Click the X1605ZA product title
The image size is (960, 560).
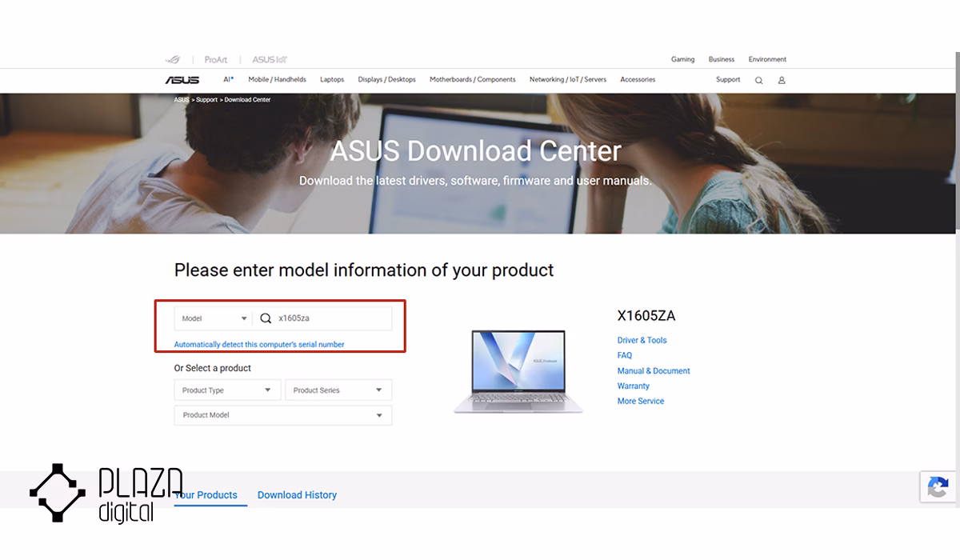click(x=646, y=316)
